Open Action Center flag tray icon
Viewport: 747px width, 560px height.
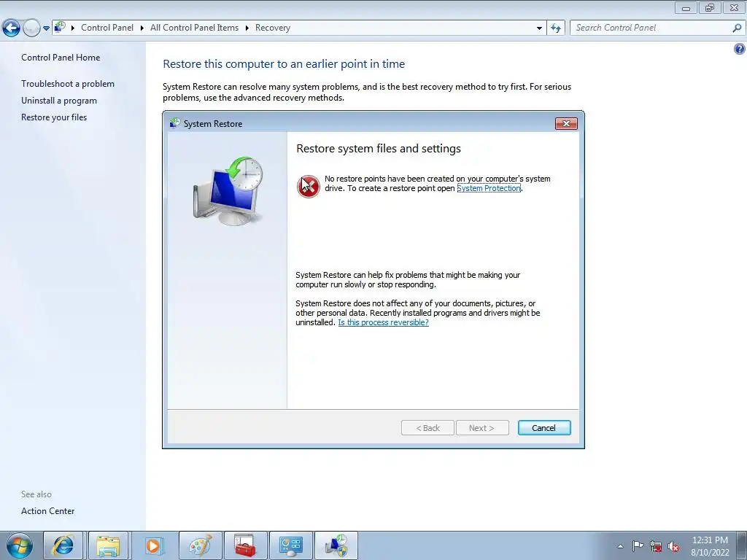638,546
